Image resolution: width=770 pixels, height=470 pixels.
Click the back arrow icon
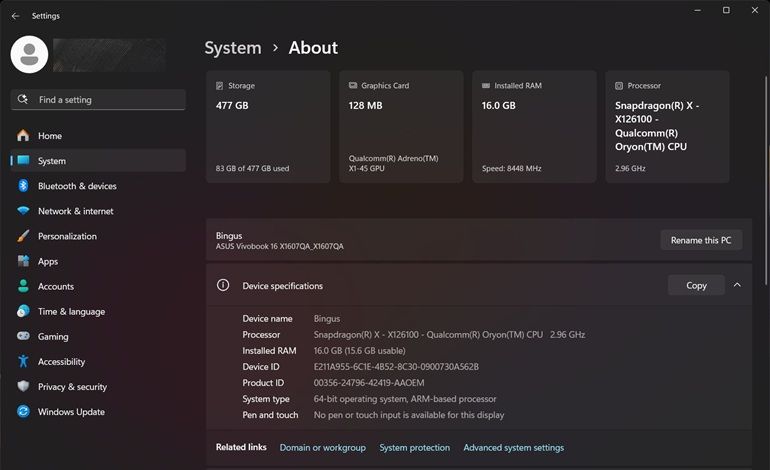15,16
